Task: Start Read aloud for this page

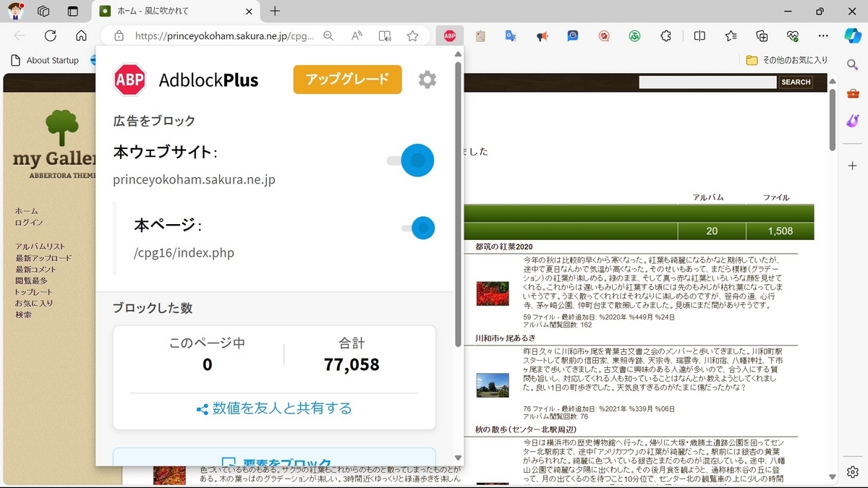Action: tap(357, 35)
